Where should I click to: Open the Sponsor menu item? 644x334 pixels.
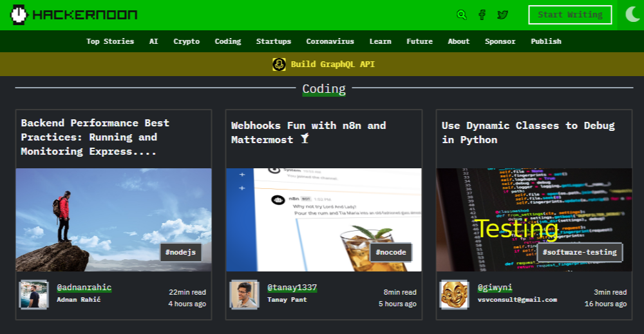tap(500, 41)
